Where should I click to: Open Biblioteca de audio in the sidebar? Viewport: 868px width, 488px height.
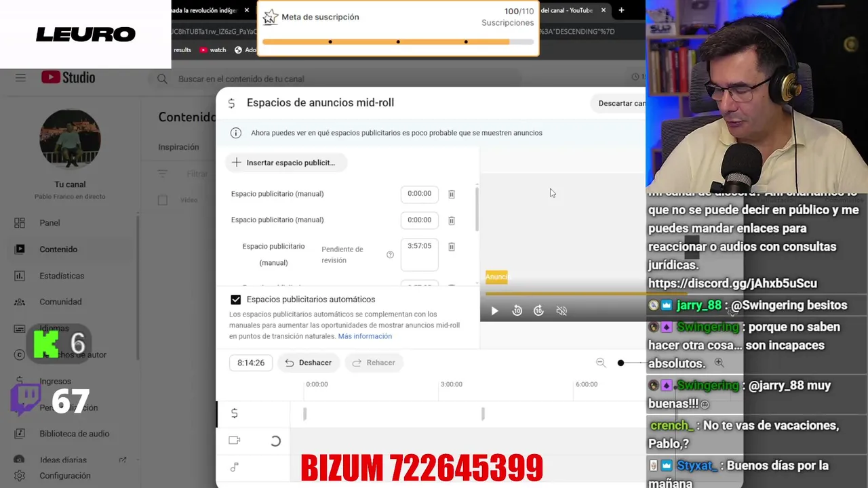(70, 434)
